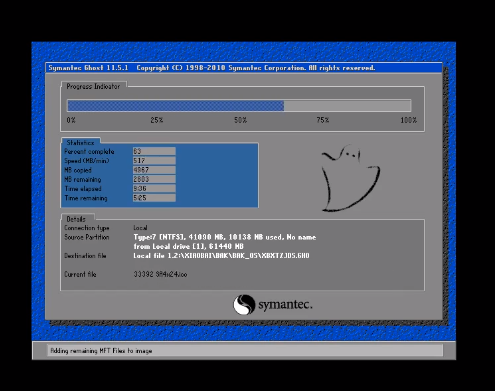This screenshot has height=391, width=495.
Task: Click the connection value Local
Action: point(140,228)
